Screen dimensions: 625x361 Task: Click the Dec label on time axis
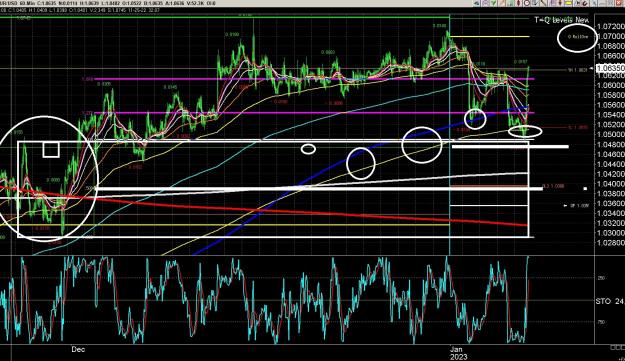tap(78, 349)
